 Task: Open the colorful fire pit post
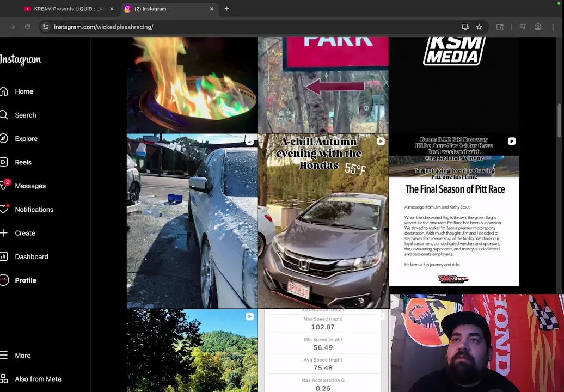(192, 85)
